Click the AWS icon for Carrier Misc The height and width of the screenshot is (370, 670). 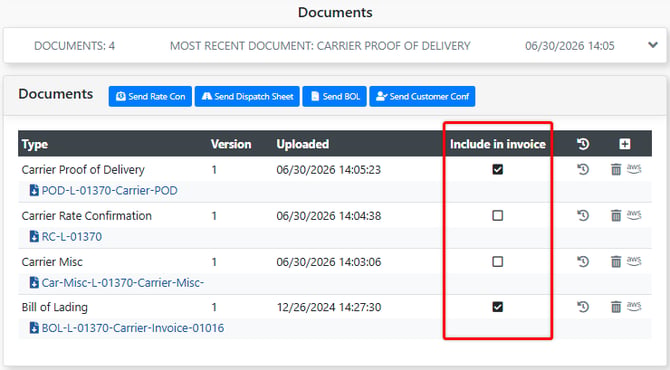[x=634, y=261]
